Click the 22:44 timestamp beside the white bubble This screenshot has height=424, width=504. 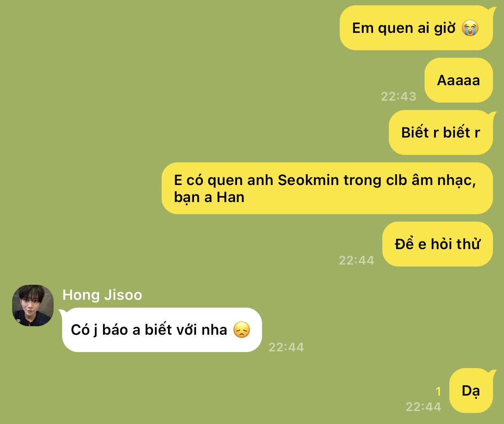(x=286, y=347)
